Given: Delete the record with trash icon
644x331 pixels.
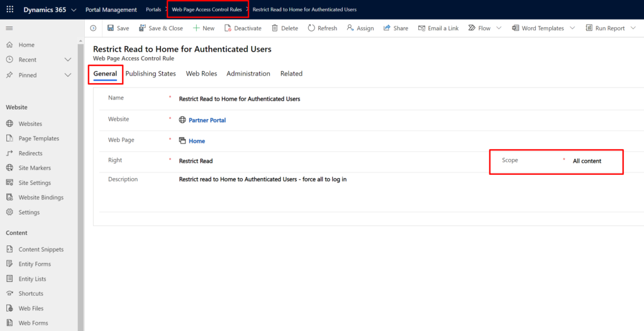Looking at the screenshot, I should (x=285, y=28).
